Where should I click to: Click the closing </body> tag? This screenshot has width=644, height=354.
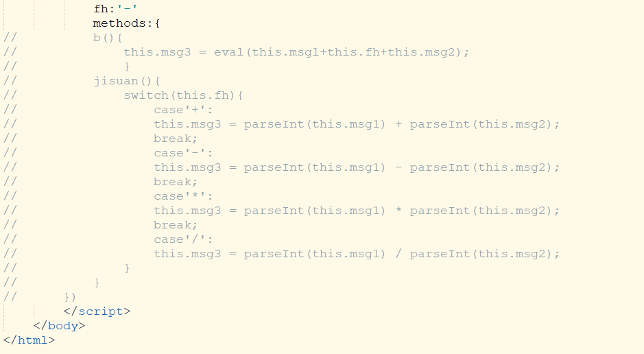coord(59,325)
